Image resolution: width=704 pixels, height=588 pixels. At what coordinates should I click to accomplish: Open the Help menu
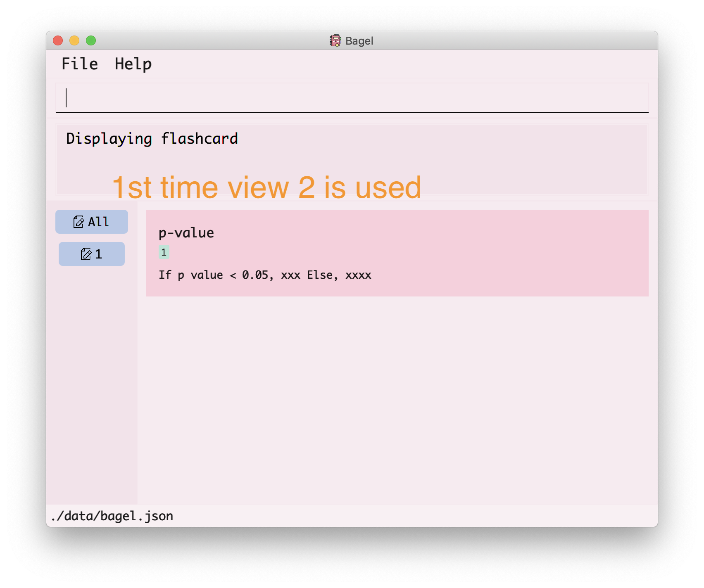[x=133, y=64]
